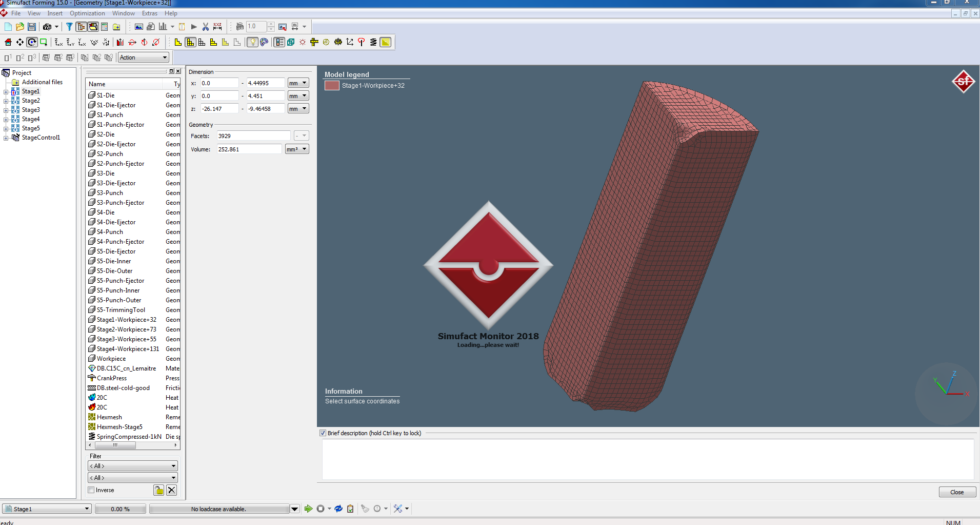Clear the filter with the X button
The width and height of the screenshot is (980, 525).
(x=172, y=490)
